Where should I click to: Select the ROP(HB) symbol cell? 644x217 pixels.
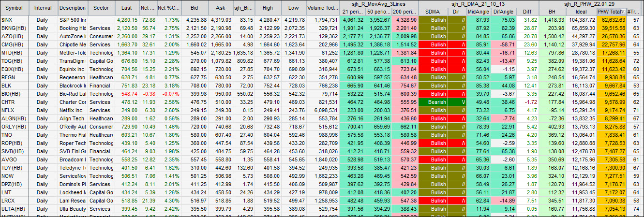(x=15, y=143)
